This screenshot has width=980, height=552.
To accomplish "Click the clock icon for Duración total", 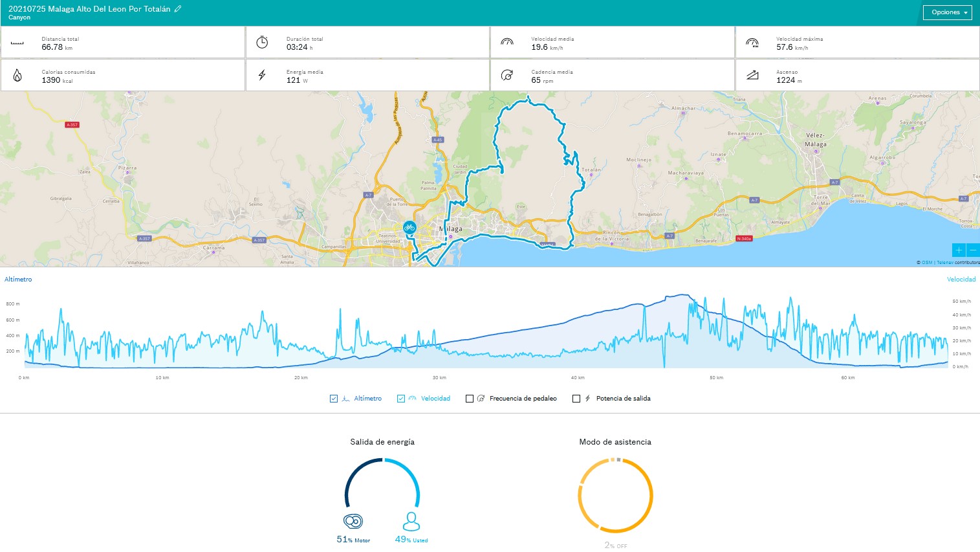I will [262, 43].
